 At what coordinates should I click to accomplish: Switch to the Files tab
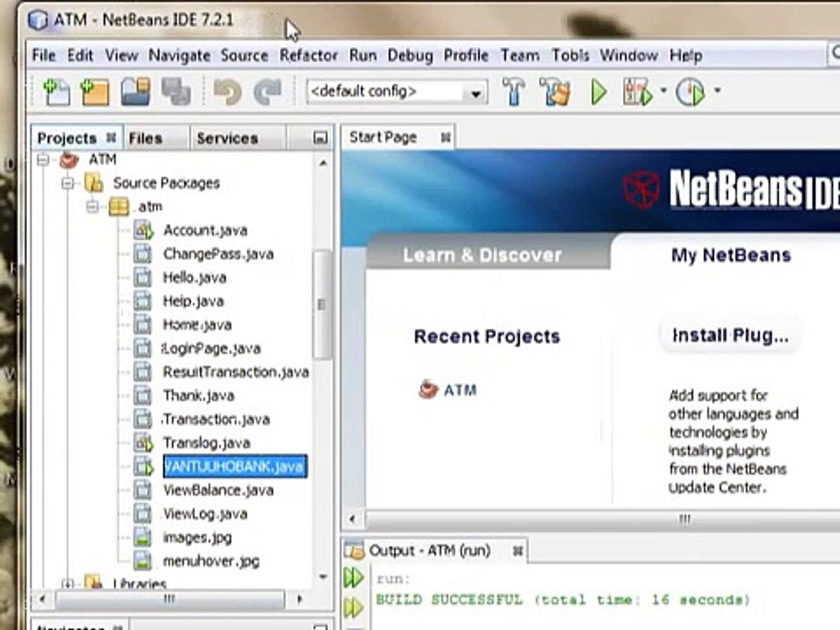coord(145,138)
